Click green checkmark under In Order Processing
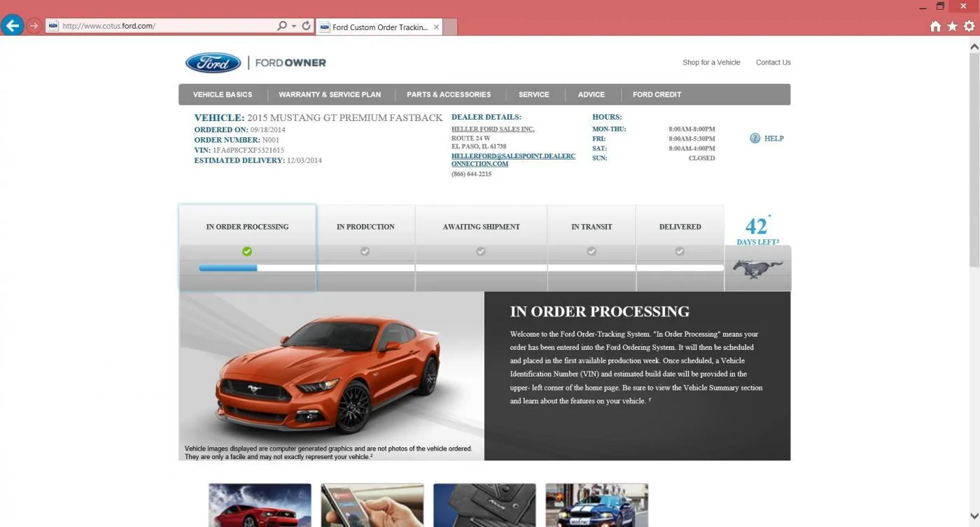This screenshot has width=980, height=527. tap(247, 251)
